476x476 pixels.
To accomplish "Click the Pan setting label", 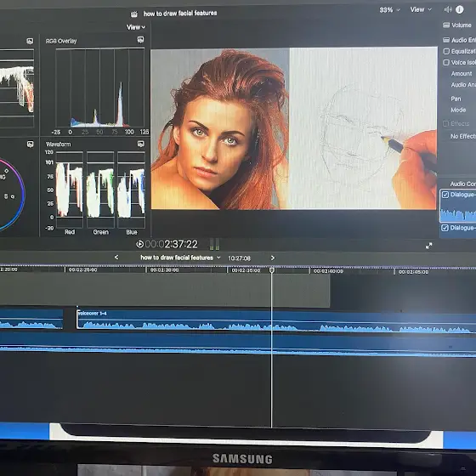I will click(456, 99).
